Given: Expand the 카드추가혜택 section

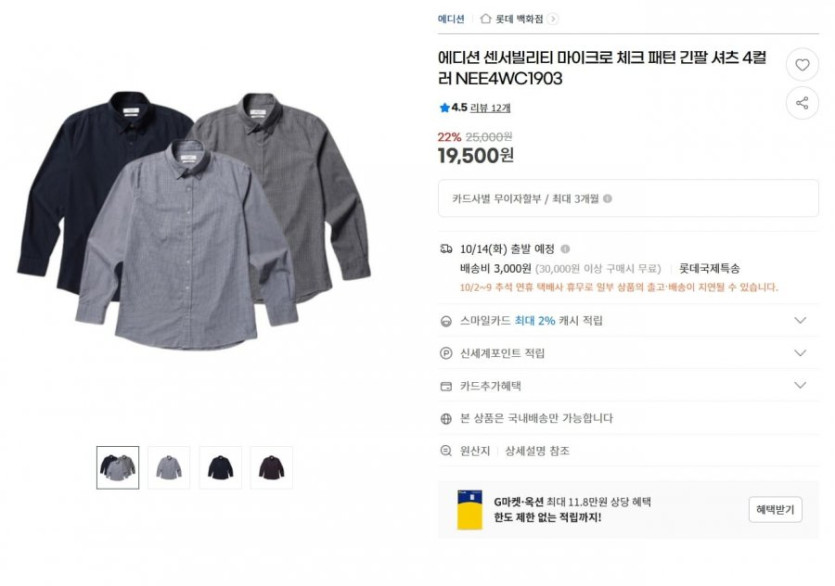Looking at the screenshot, I should coord(628,386).
